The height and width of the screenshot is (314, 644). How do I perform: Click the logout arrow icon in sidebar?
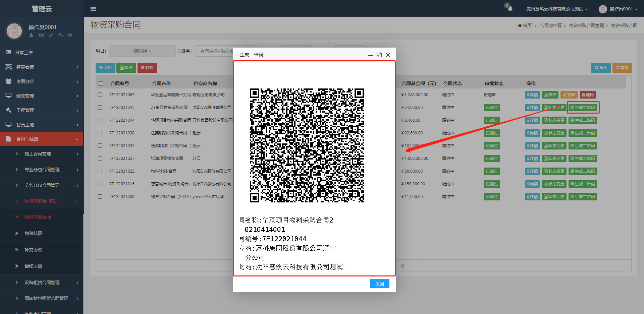pyautogui.click(x=70, y=35)
